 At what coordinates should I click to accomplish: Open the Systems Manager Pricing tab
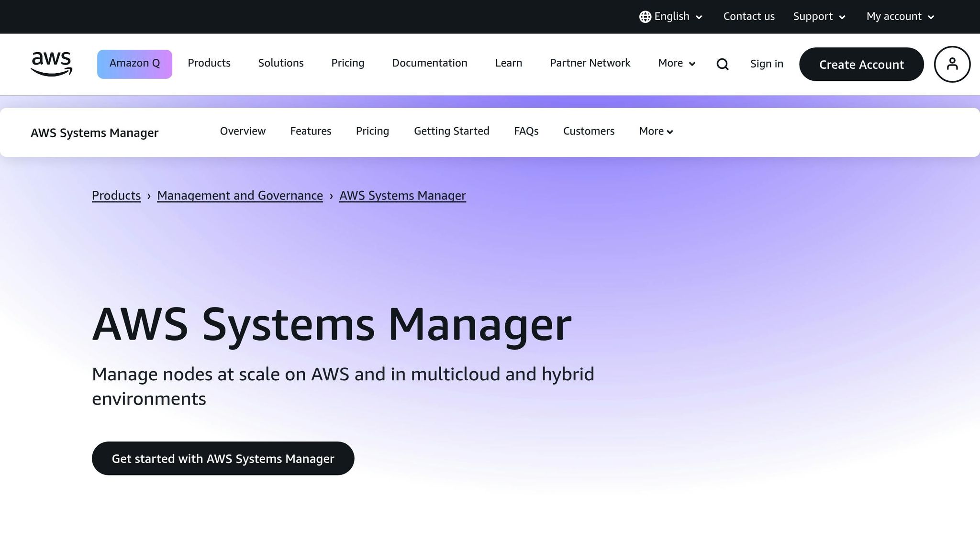click(372, 131)
